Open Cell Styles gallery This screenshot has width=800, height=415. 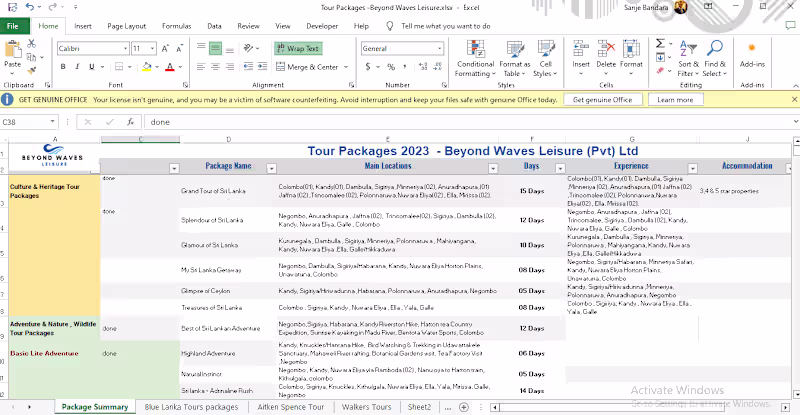[x=545, y=59]
